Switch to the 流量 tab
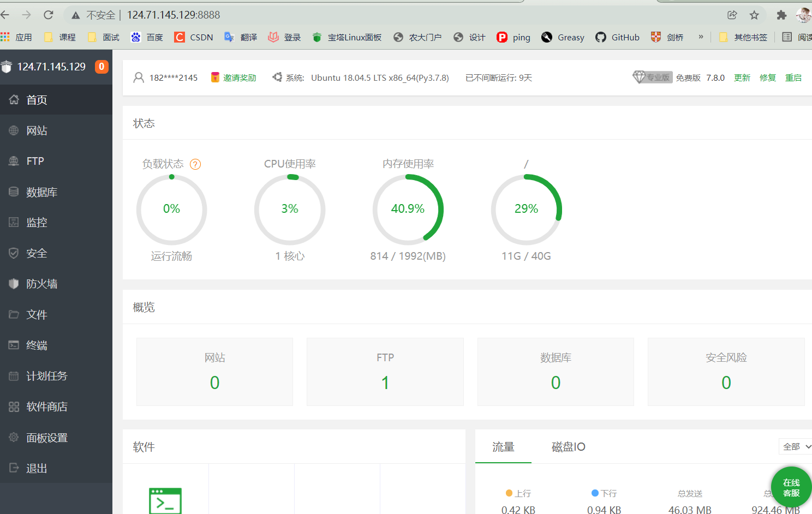This screenshot has width=812, height=514. [503, 447]
